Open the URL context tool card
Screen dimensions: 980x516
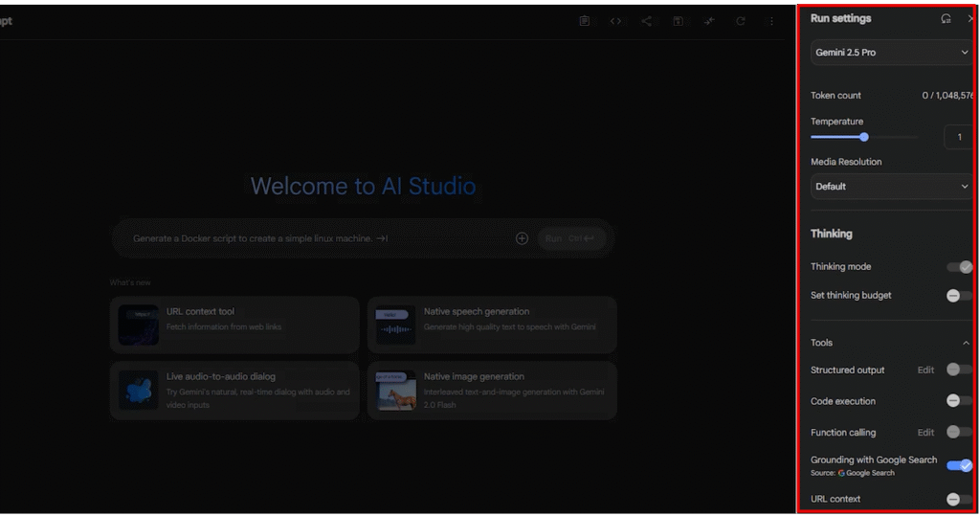pyautogui.click(x=234, y=325)
